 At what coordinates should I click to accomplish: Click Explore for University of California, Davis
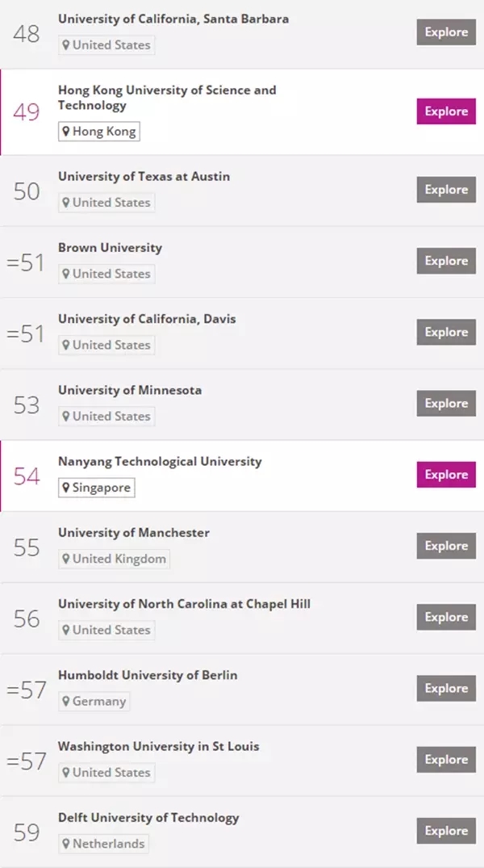coord(446,332)
